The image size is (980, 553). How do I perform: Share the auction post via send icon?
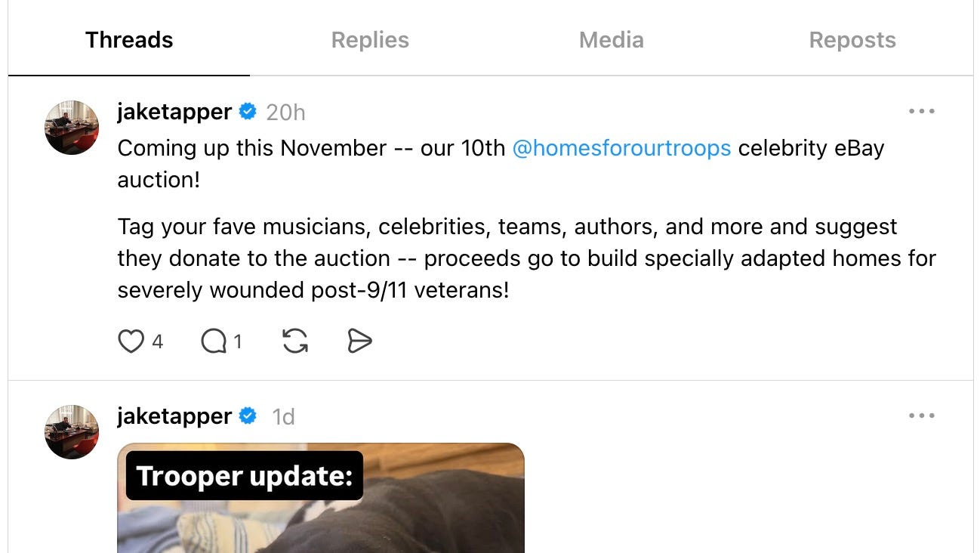359,342
